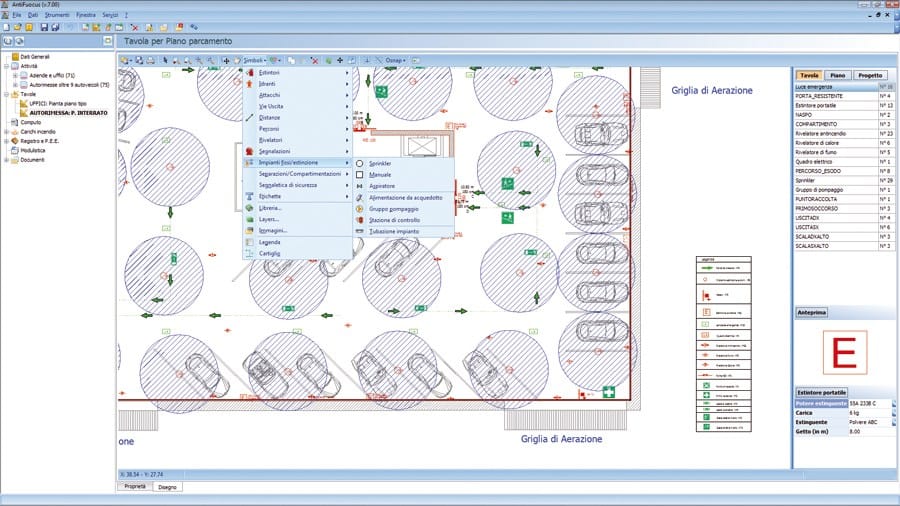
Task: Click the Estintori extinguisher icon in menu
Action: (250, 73)
